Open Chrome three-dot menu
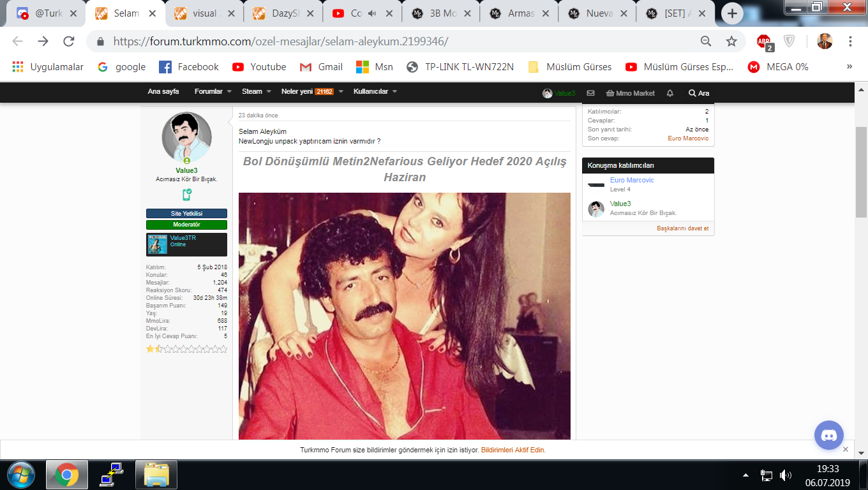Screen dimensions: 868x490 pos(850,41)
